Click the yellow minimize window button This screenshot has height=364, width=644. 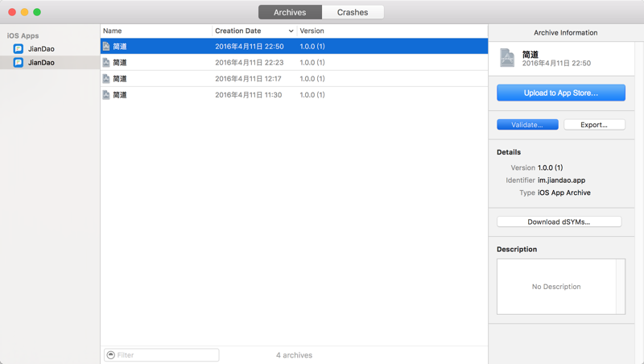25,12
